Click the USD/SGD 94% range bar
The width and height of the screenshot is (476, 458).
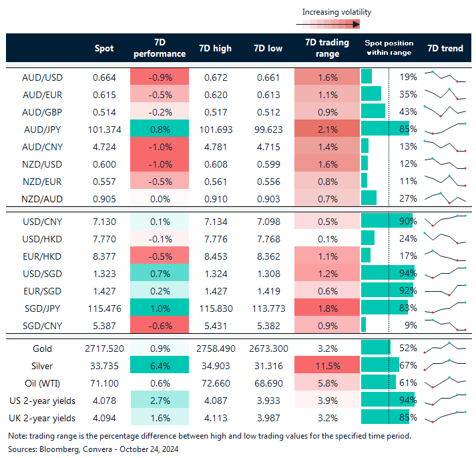pos(387,272)
